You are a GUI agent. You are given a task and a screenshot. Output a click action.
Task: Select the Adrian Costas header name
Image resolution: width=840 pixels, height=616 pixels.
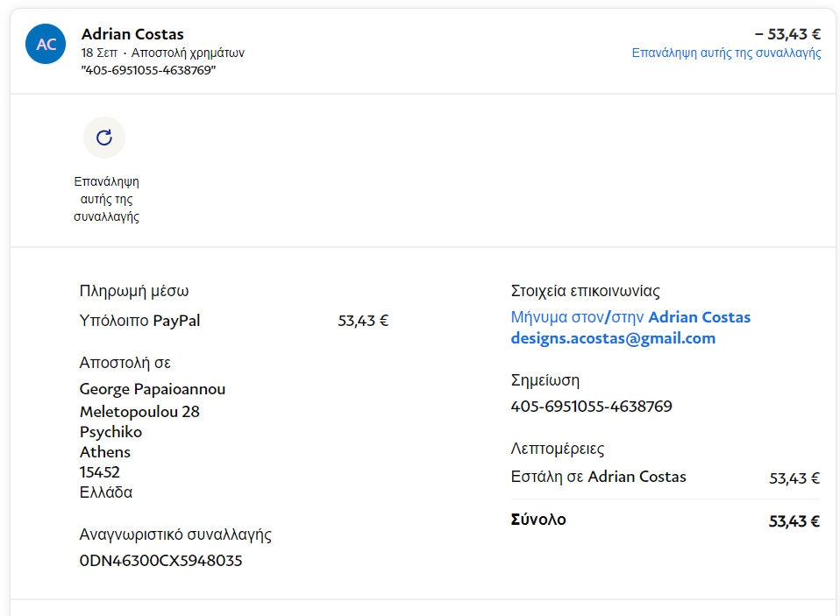132,34
